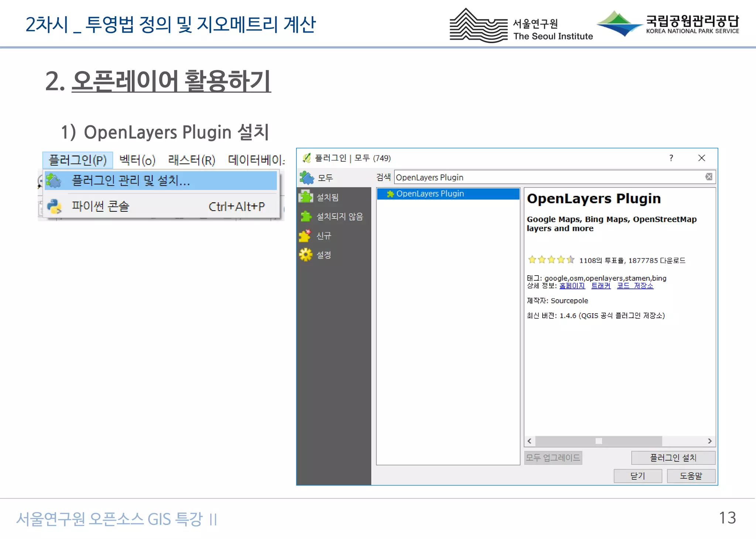
Task: Click the Python icon beside 파이썬 콘솔
Action: 54,207
